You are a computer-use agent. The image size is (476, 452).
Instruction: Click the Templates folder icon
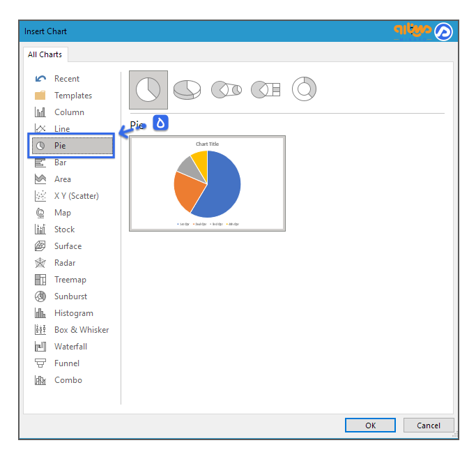(x=40, y=96)
